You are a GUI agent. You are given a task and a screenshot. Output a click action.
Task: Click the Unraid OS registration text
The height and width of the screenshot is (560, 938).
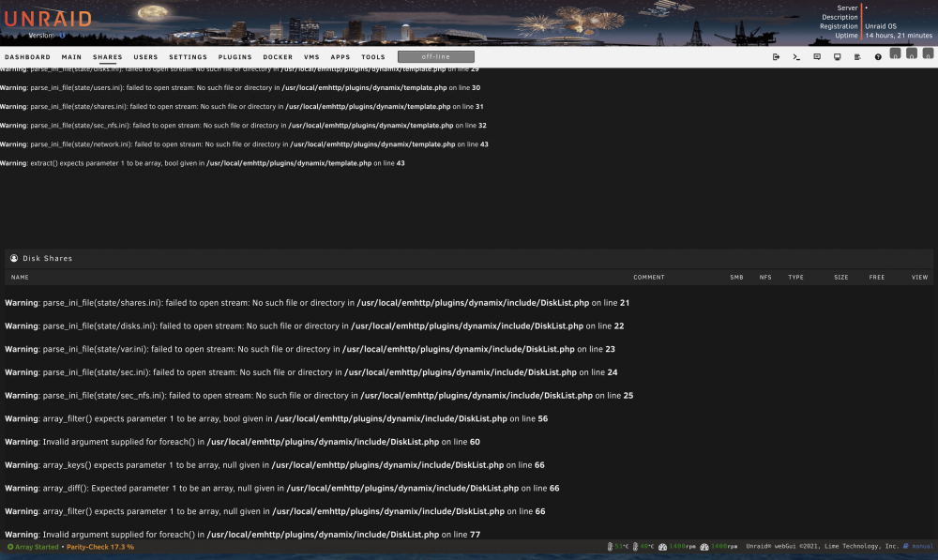[881, 26]
